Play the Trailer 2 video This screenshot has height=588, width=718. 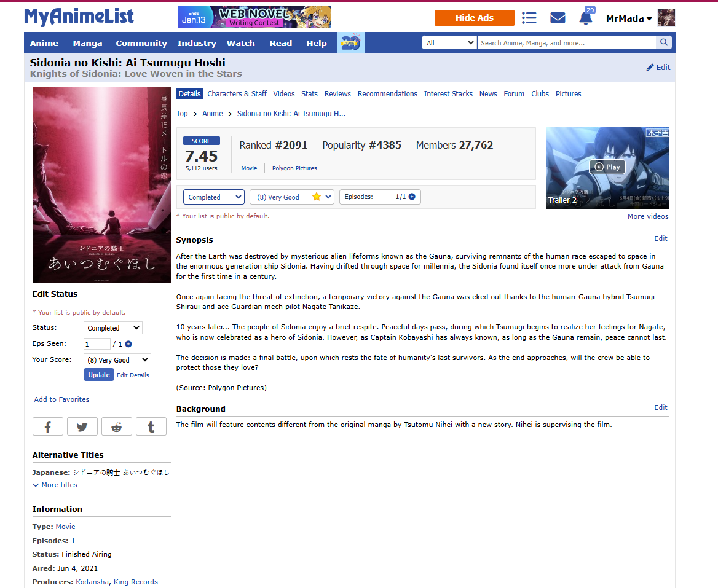coord(607,167)
